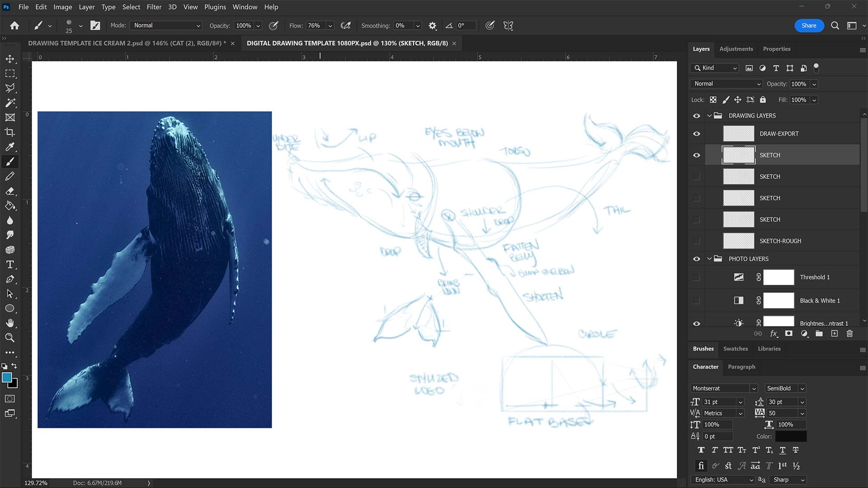
Task: Open the Plugins menu
Action: pyautogui.click(x=215, y=7)
